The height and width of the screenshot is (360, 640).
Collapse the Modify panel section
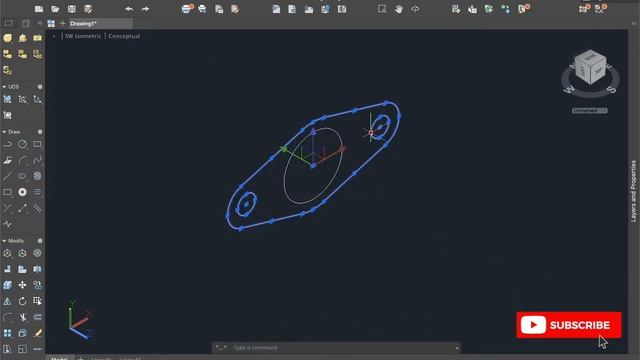tap(4, 241)
